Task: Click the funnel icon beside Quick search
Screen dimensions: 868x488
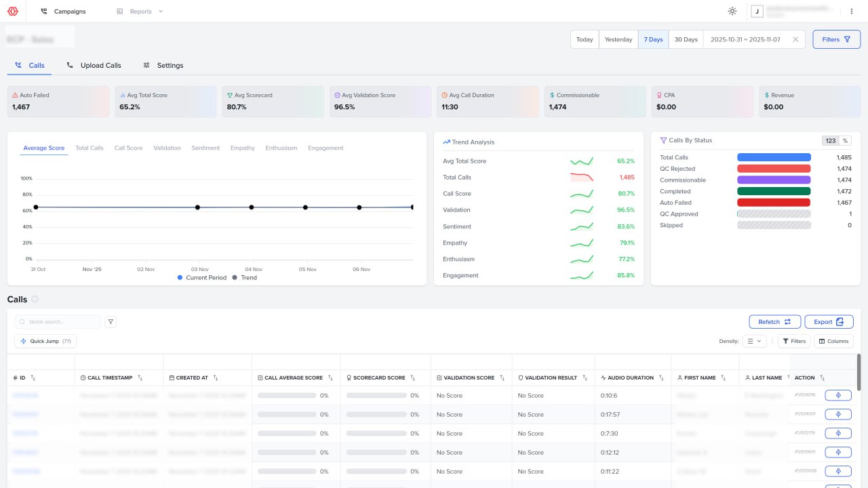Action: 111,322
